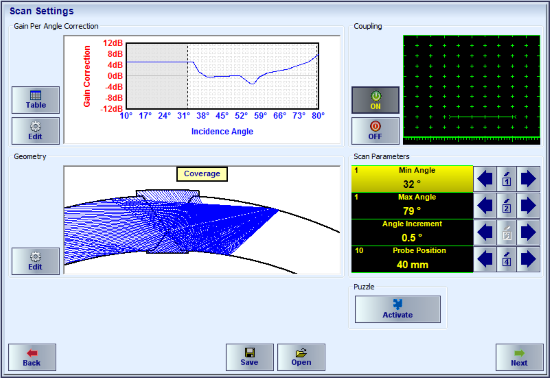The image size is (550, 378).
Task: Select the Max Angle parameter row
Action: click(412, 206)
